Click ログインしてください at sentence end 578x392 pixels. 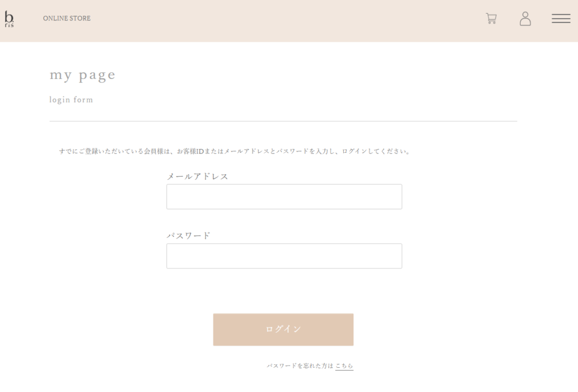pyautogui.click(x=374, y=151)
